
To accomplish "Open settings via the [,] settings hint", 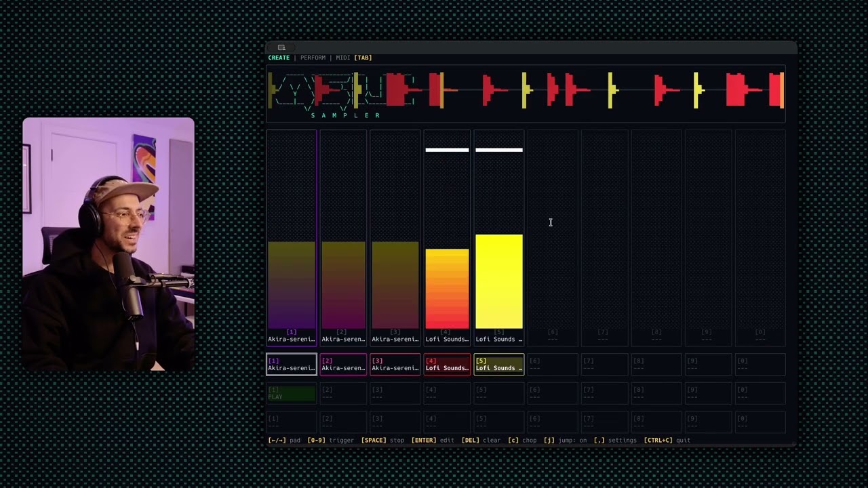I will 615,441.
